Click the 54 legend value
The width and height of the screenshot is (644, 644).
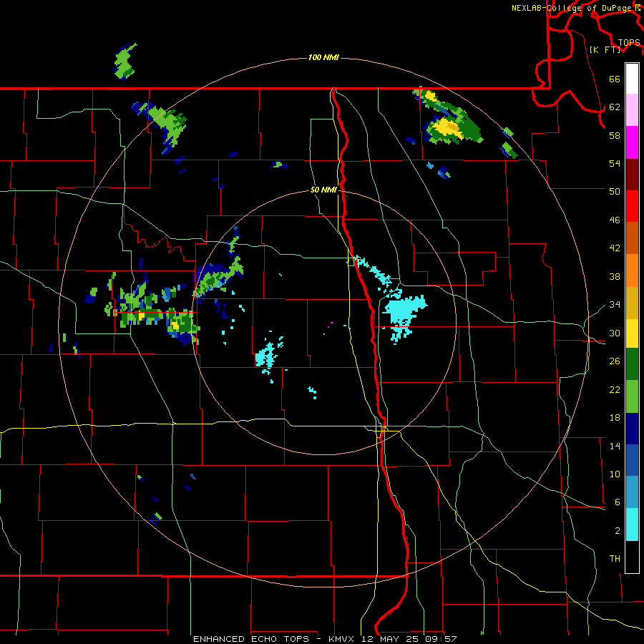click(615, 163)
